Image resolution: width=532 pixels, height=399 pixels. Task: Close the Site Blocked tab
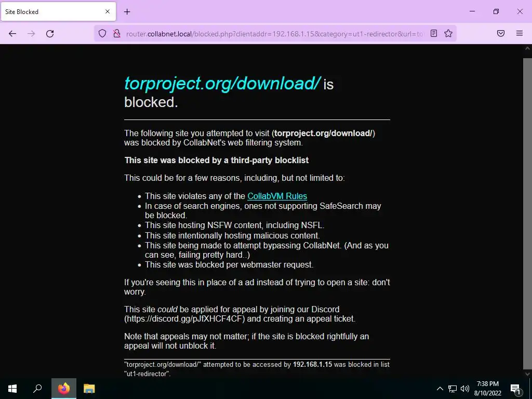107,11
